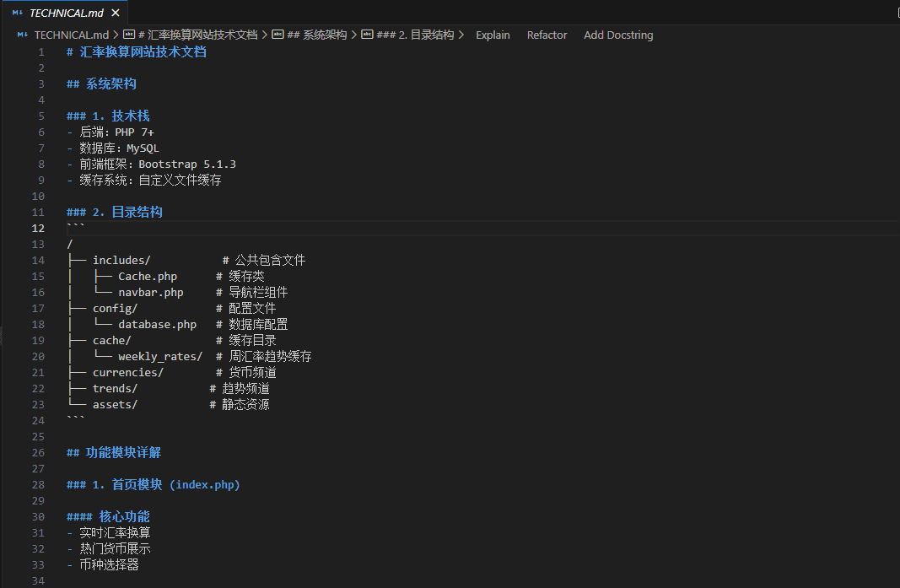Image resolution: width=900 pixels, height=588 pixels.
Task: Close the TECHNICAL.md editor tab
Action: (116, 13)
